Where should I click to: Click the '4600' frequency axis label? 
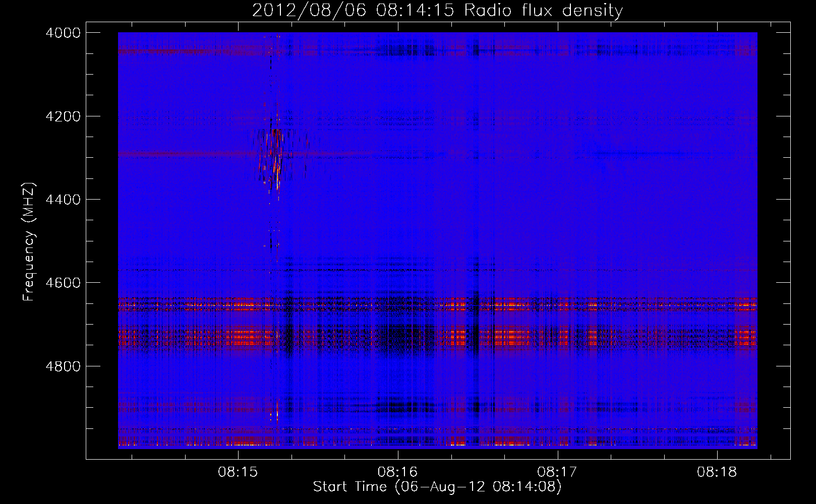63,283
